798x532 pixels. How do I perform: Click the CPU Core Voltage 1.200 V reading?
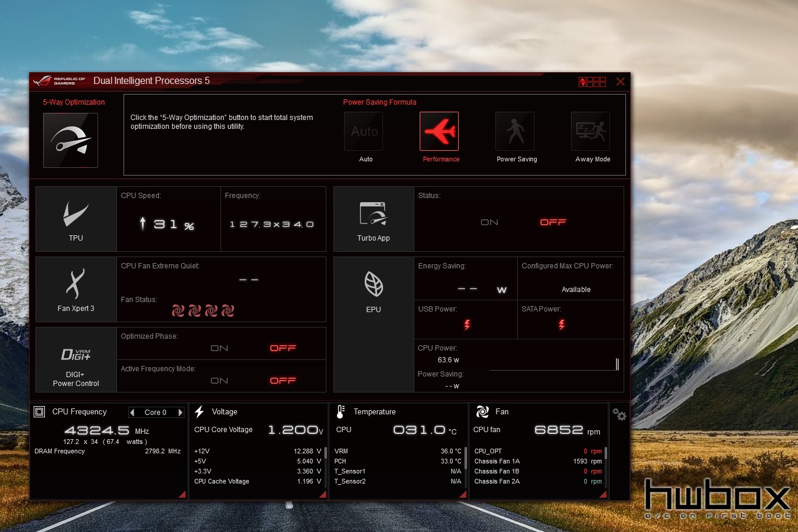296,430
